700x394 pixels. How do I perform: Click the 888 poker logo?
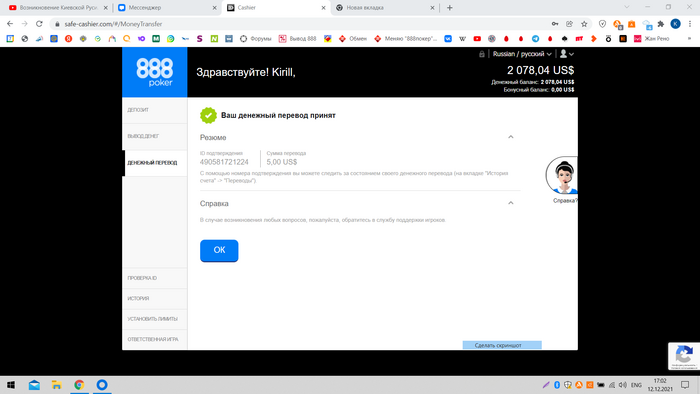coord(154,72)
